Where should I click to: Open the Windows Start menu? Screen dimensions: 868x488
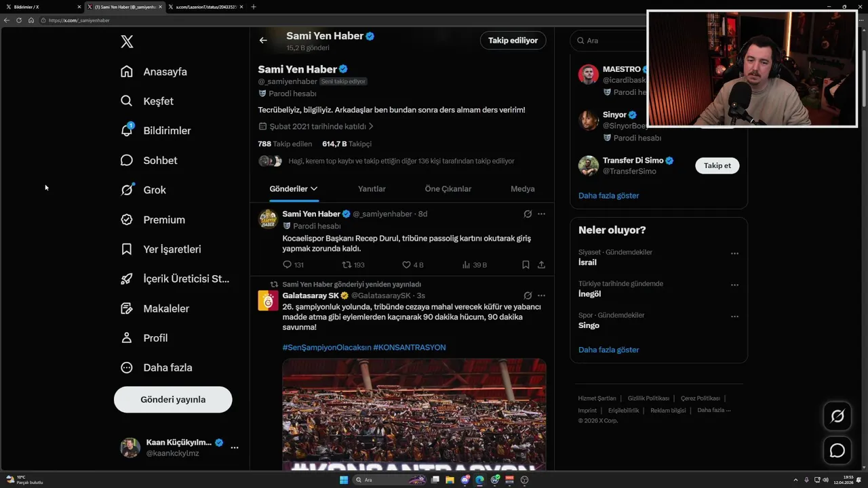click(x=344, y=480)
